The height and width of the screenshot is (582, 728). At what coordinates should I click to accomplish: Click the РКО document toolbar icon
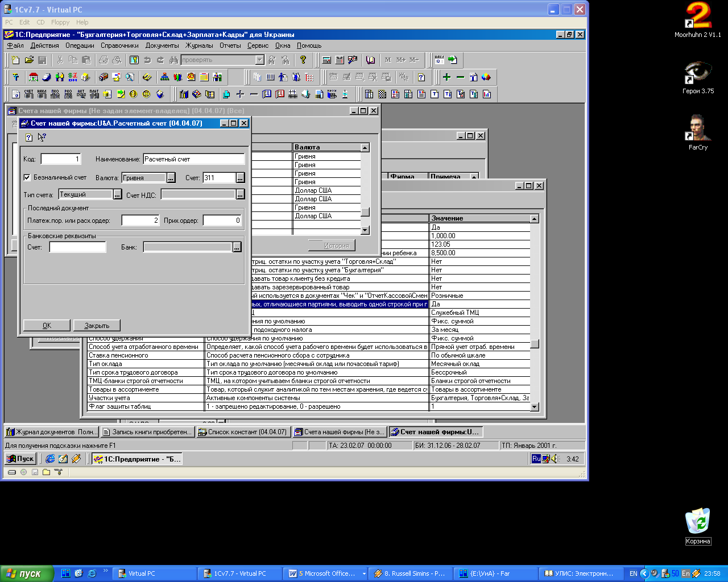coord(68,94)
